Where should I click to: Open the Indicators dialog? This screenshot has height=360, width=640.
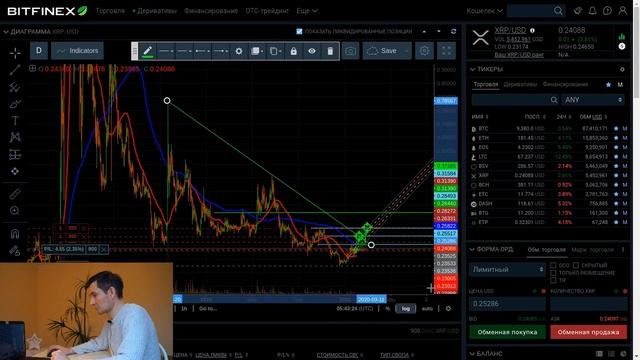point(78,51)
